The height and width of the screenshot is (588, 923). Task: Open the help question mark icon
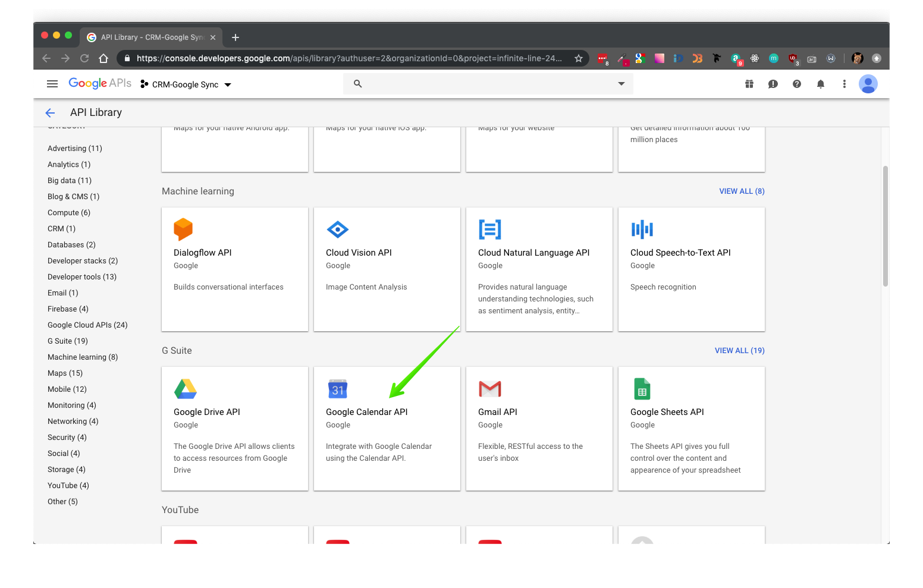coord(797,84)
